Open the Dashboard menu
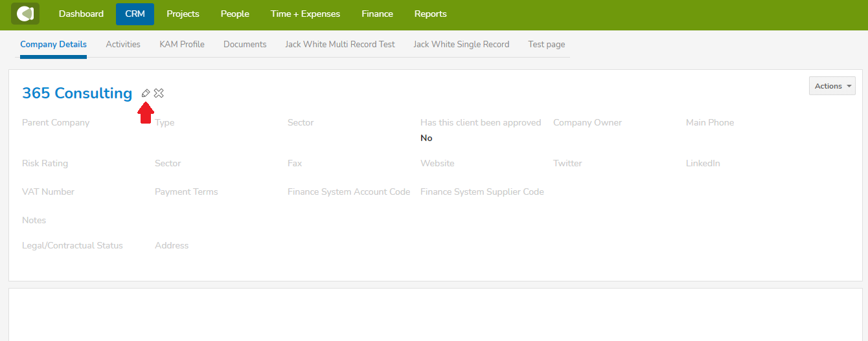 pyautogui.click(x=81, y=14)
